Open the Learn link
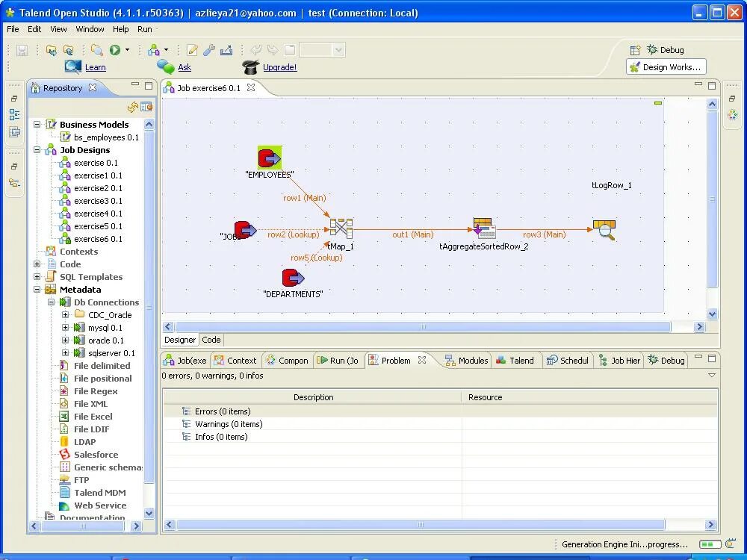The image size is (747, 560). [96, 68]
